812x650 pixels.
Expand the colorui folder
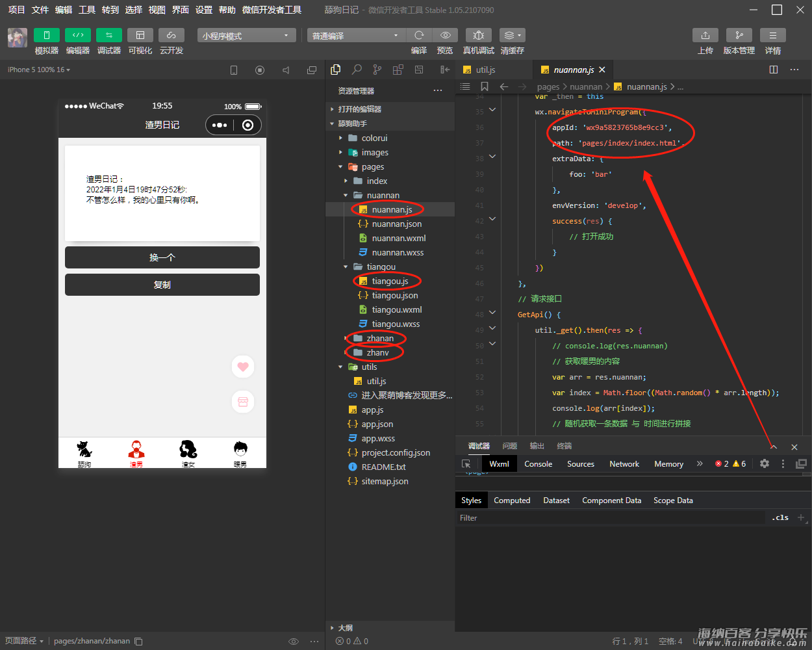click(390, 138)
